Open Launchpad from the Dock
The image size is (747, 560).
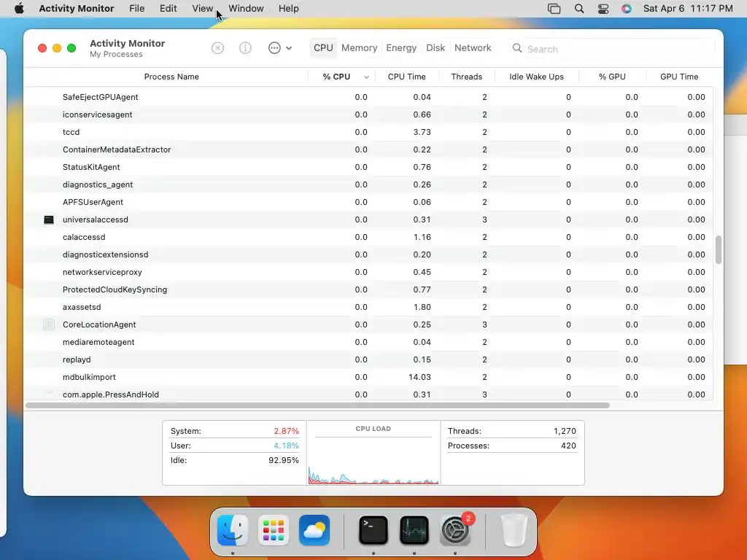(274, 530)
